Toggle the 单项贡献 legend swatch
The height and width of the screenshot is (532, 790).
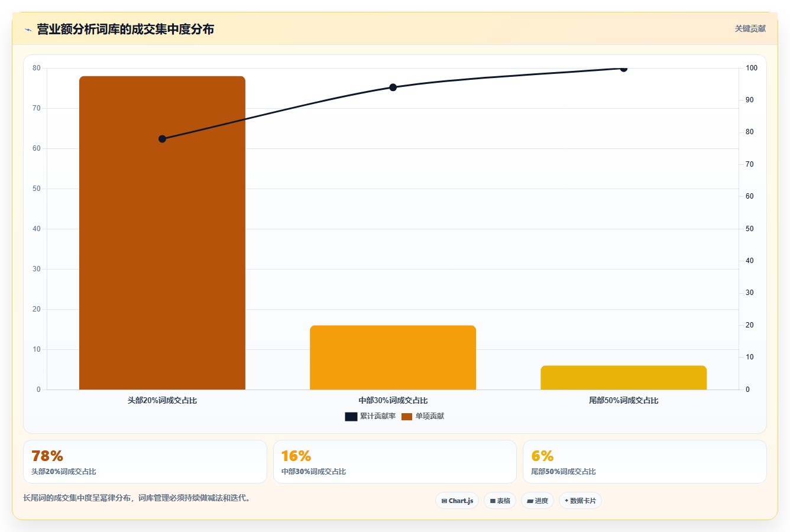click(x=407, y=417)
